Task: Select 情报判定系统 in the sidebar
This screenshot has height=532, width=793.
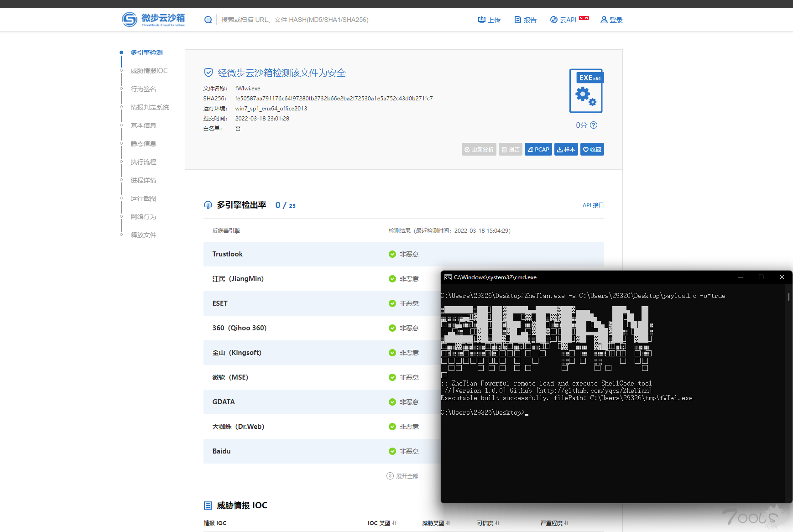Action: point(150,107)
